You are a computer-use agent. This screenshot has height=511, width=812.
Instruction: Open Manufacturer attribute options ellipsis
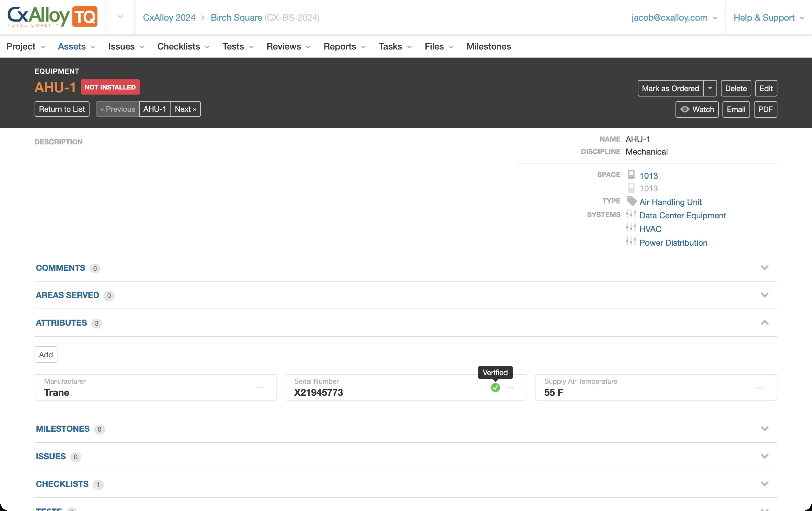coord(260,387)
